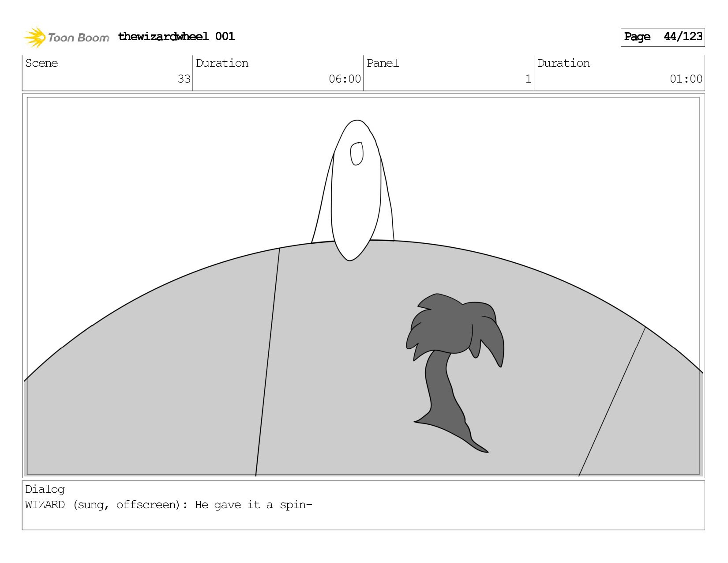Select the title 'thewizardwheel 001'
The width and height of the screenshot is (728, 563).
pyautogui.click(x=176, y=36)
